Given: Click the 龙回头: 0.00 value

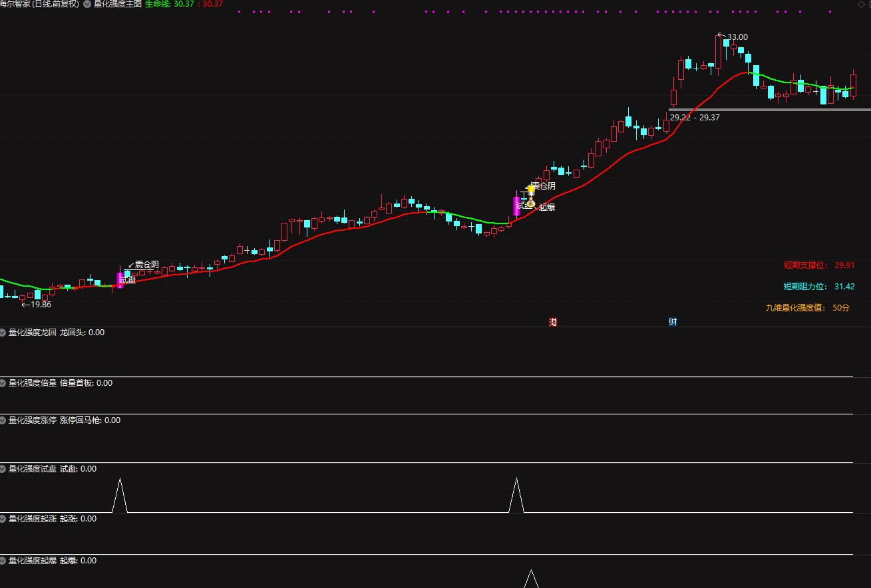Looking at the screenshot, I should pyautogui.click(x=82, y=332).
